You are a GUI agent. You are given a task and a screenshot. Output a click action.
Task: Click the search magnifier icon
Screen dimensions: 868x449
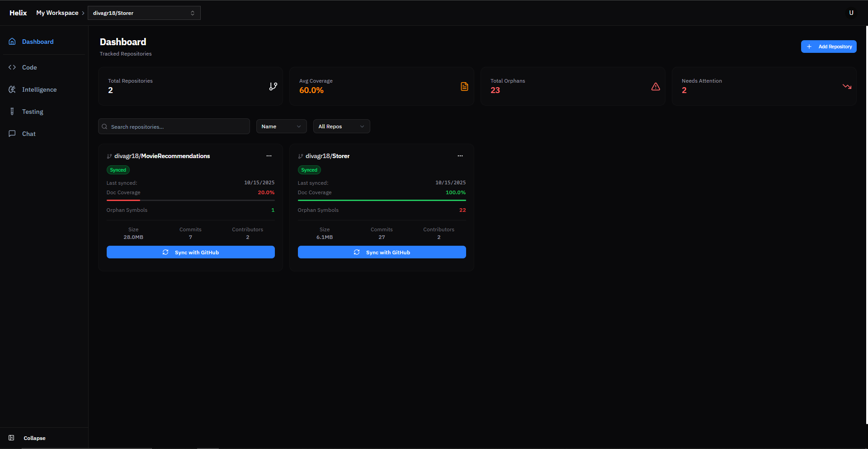pyautogui.click(x=105, y=126)
